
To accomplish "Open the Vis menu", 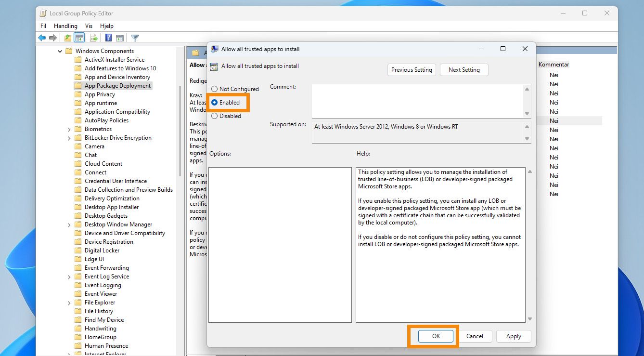I will (89, 26).
